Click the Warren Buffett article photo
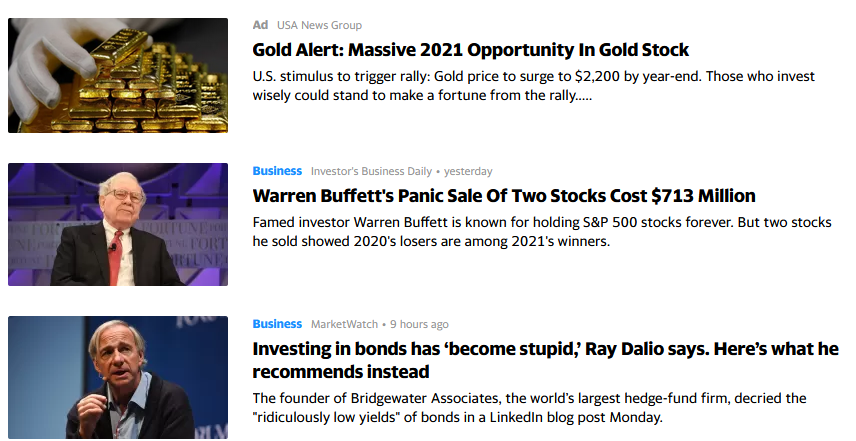This screenshot has width=856, height=441. click(118, 224)
